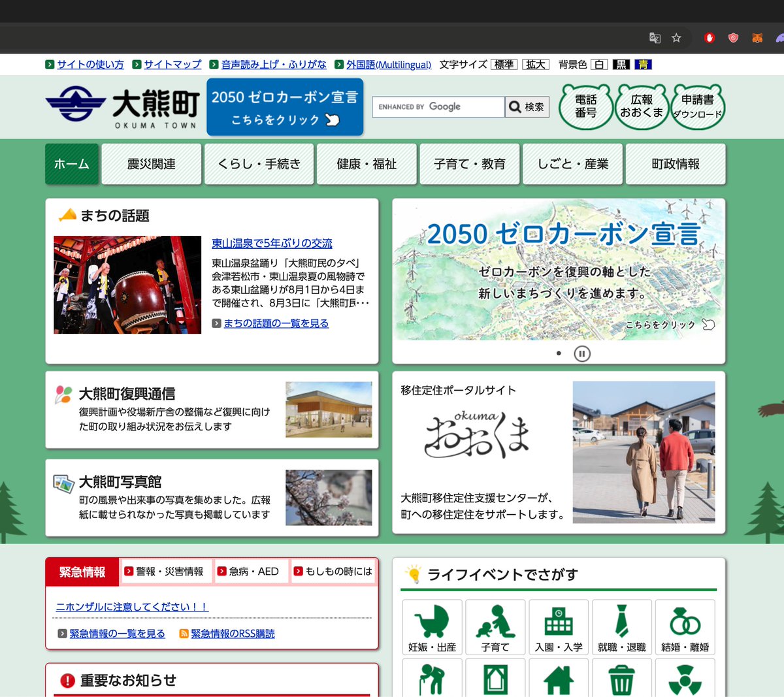Viewport: 784px width, 697px height.
Task: Open the くらし・手続き menu
Action: tap(259, 164)
